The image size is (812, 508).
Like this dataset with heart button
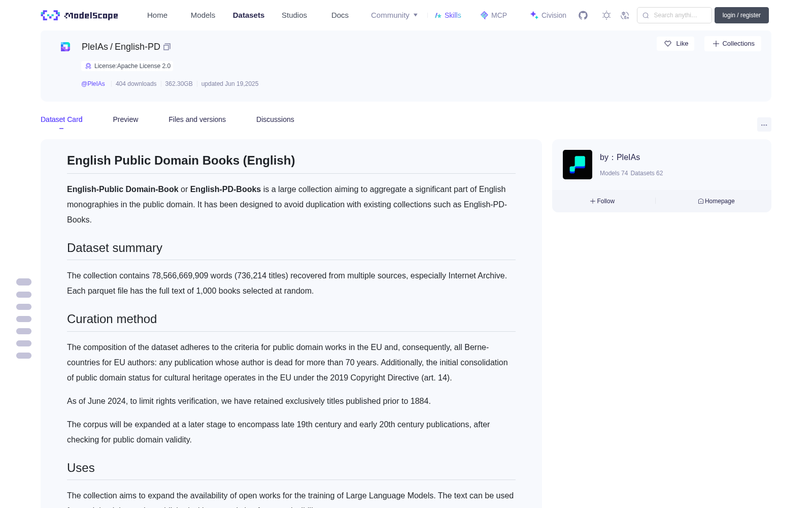[x=675, y=44]
